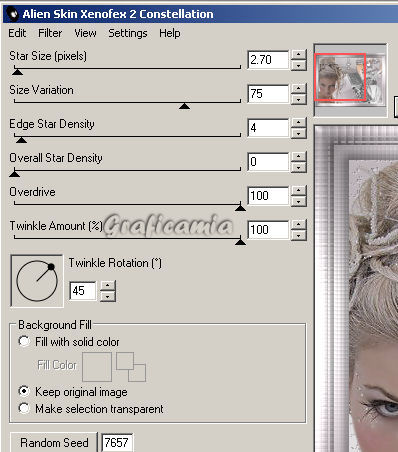This screenshot has height=452, width=398.
Task: Increase Edge Star Density spinner
Action: click(x=298, y=122)
